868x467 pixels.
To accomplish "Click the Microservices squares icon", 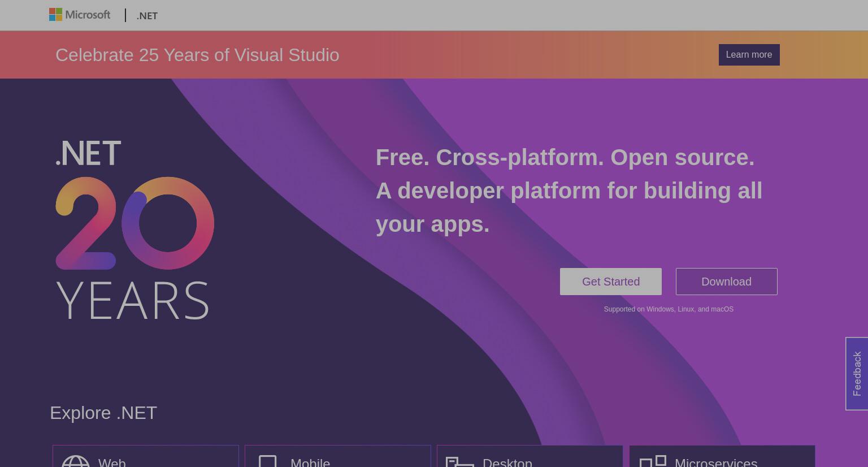I will click(x=653, y=461).
